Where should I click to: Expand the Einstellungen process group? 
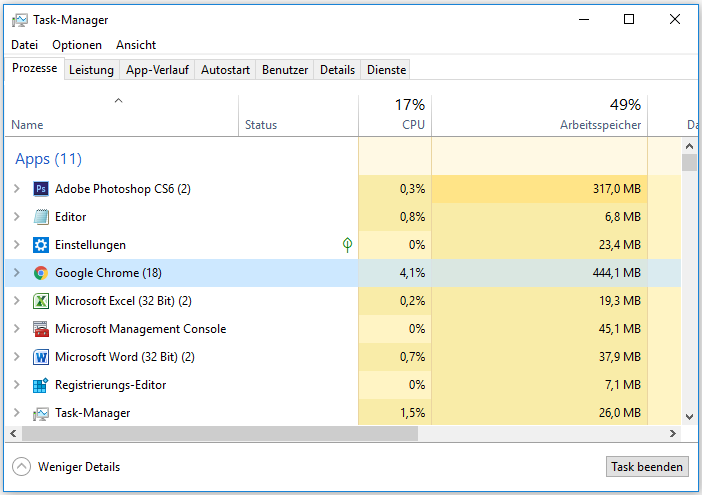point(17,245)
